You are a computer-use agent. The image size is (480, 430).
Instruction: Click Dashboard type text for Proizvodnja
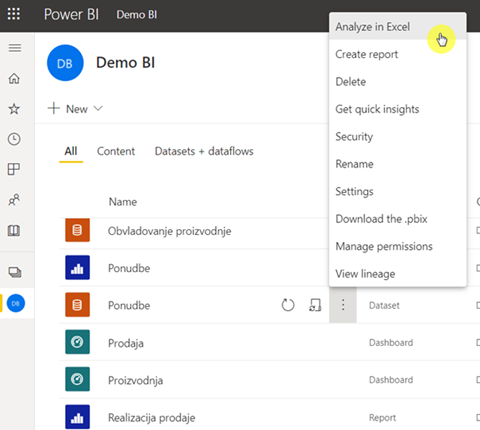point(391,380)
